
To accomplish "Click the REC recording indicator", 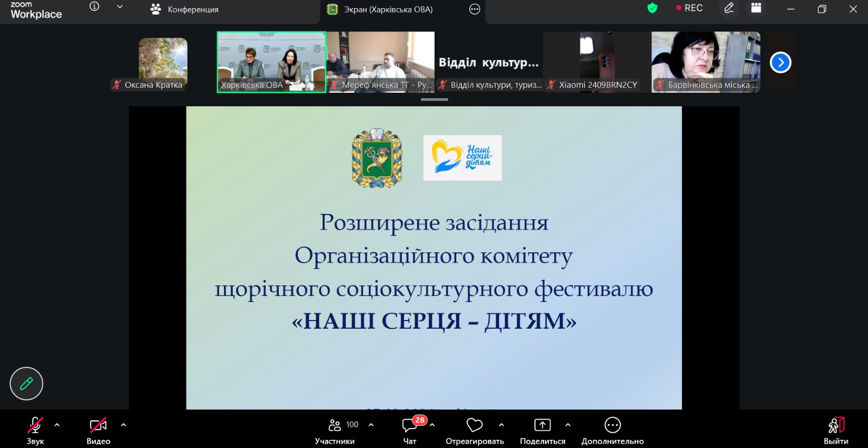I will tap(689, 8).
